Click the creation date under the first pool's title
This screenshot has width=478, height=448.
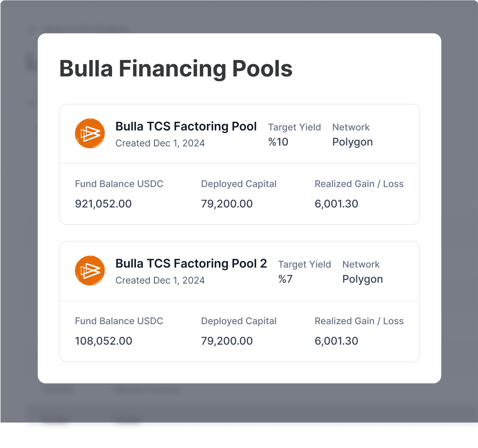click(x=160, y=143)
